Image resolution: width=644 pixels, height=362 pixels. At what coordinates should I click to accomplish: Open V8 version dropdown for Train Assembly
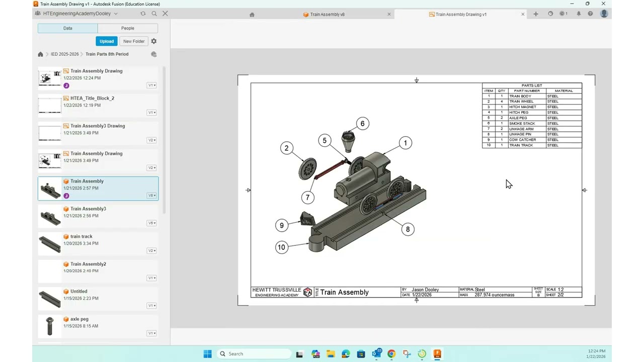152,196
